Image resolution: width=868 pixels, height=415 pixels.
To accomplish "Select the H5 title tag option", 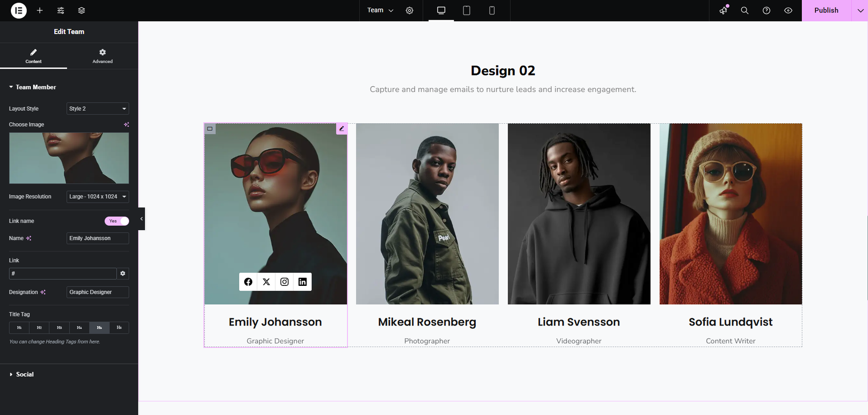I will 99,328.
